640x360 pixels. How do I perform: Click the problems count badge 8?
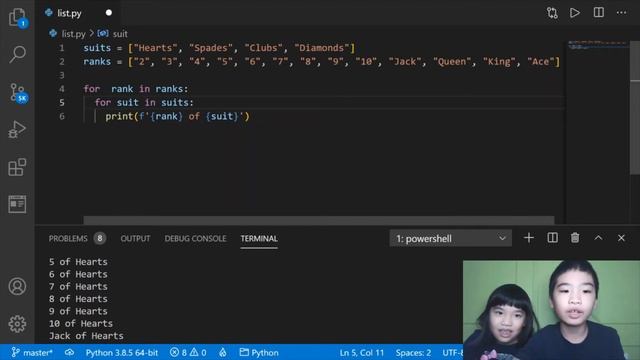point(100,238)
